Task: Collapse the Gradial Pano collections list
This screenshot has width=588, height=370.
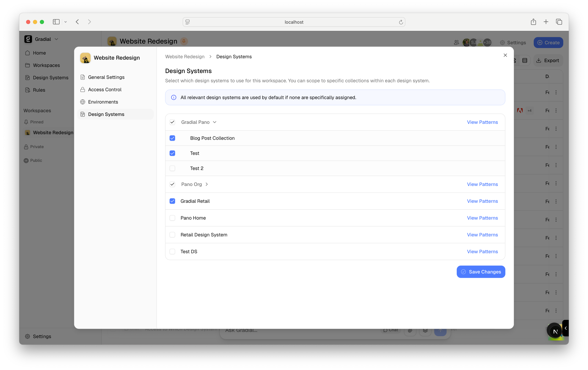Action: click(215, 122)
